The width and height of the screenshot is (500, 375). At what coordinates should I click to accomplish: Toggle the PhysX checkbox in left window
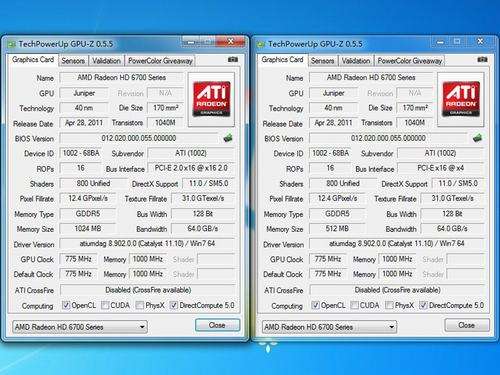coord(140,305)
